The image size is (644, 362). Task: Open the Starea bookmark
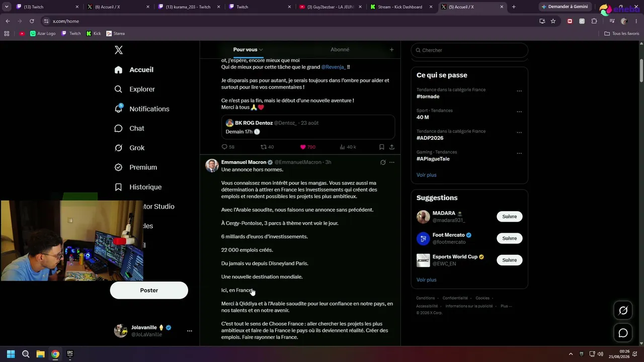[116, 34]
